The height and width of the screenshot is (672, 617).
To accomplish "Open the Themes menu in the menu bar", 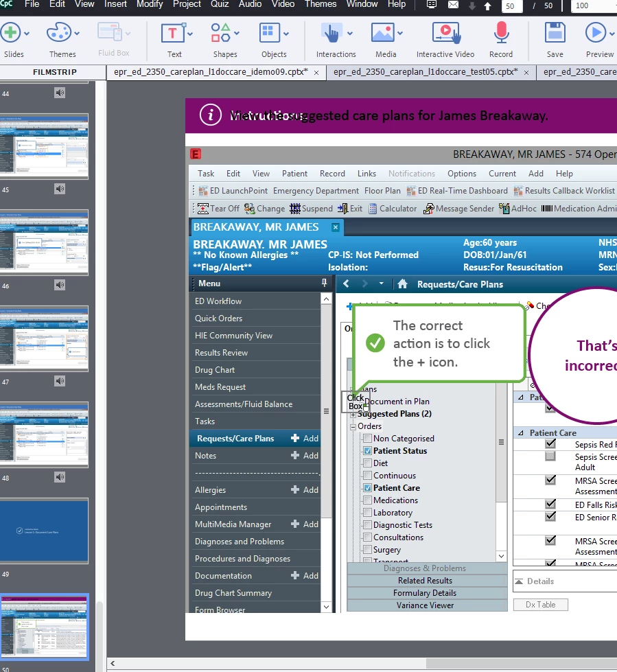I will (321, 4).
